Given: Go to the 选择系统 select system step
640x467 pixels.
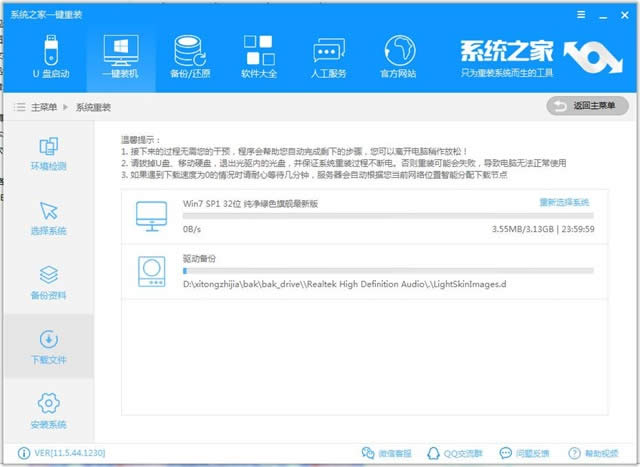Looking at the screenshot, I should coord(47,218).
